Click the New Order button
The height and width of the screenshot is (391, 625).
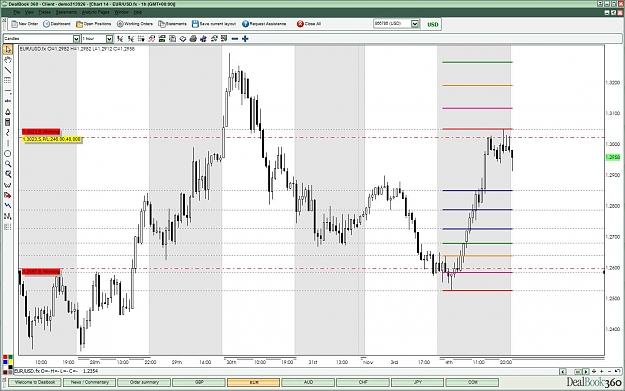(x=25, y=24)
